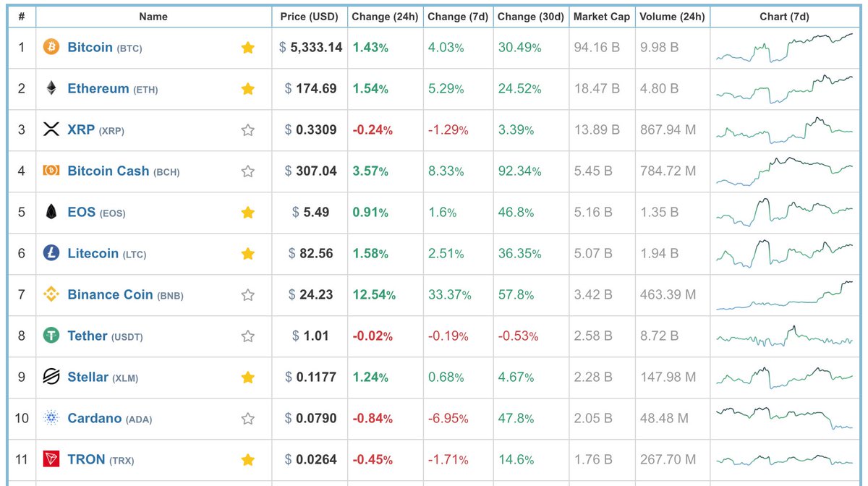Image resolution: width=868 pixels, height=486 pixels.
Task: Add Bitcoin Cash to favorites with star
Action: click(x=247, y=171)
